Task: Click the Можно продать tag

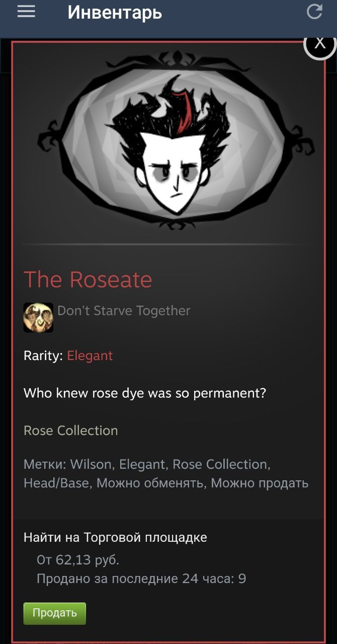Action: click(260, 483)
